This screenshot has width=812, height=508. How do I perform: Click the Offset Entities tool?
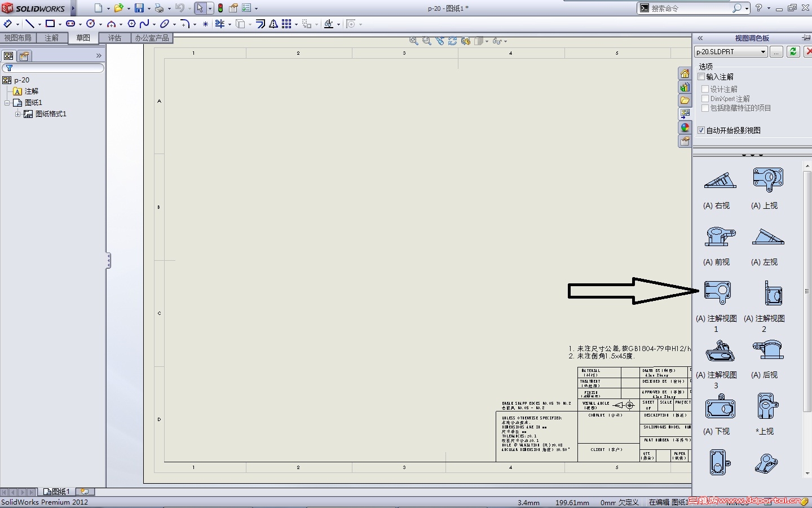point(261,24)
